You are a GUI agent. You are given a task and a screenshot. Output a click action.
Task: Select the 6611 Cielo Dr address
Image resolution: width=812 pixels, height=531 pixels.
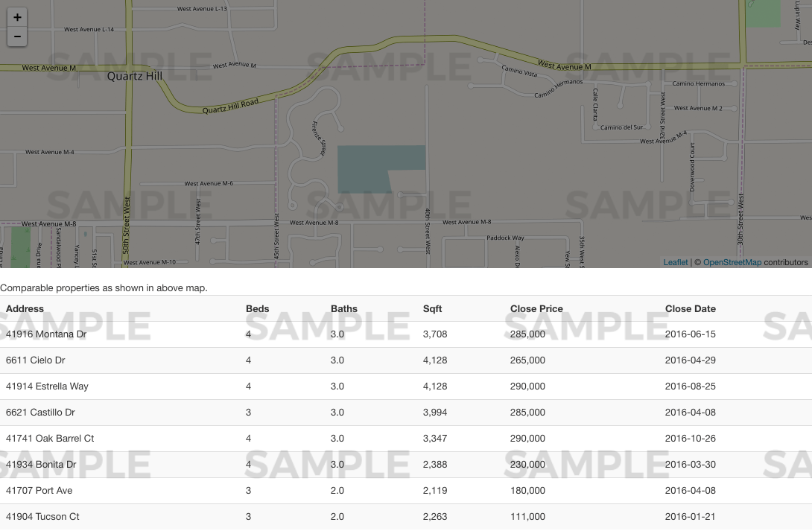[x=36, y=360]
